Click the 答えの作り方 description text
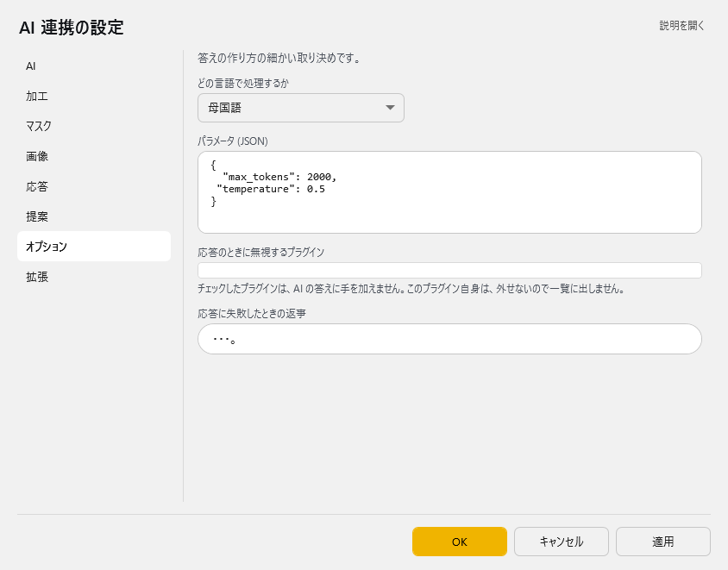The height and width of the screenshot is (570, 728). click(x=279, y=58)
